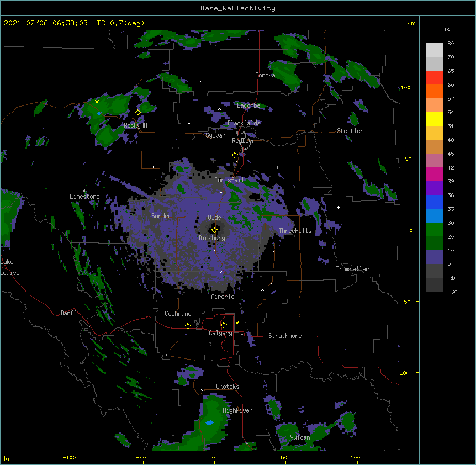Viewport: 476px width, 465px height.
Task: Select the Lacombe city label
Action: [248, 105]
